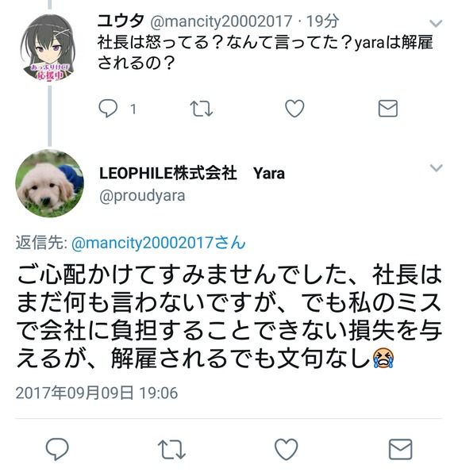Viewport: 458px width, 476px height.
Task: Like ユウタ's tweet about 社長
Action: [294, 109]
